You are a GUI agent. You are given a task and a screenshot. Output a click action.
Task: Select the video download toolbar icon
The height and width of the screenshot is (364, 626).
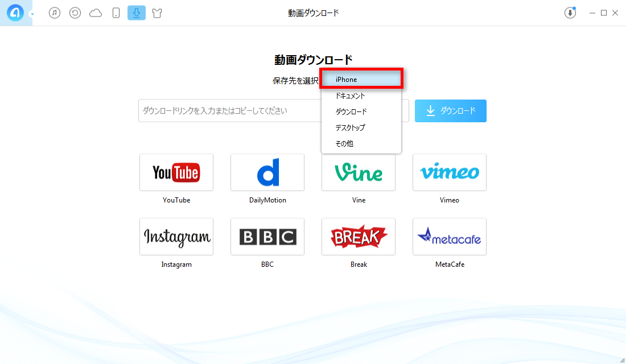pyautogui.click(x=137, y=13)
